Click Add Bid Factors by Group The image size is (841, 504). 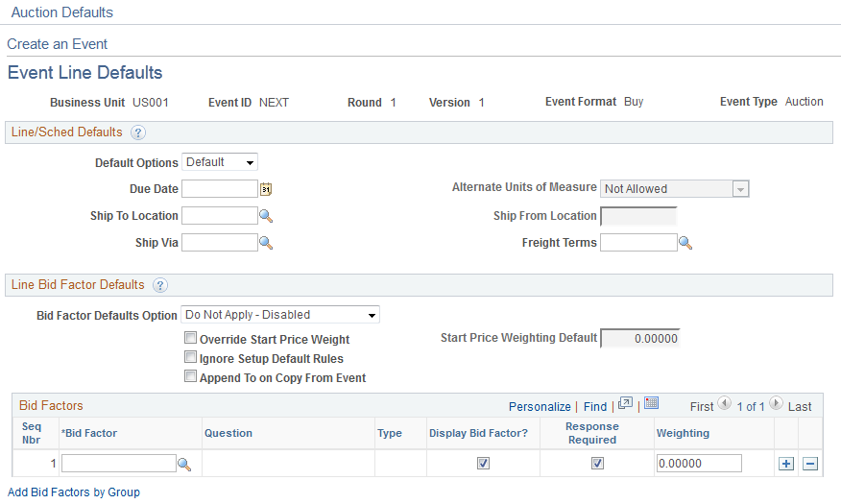pos(74,492)
